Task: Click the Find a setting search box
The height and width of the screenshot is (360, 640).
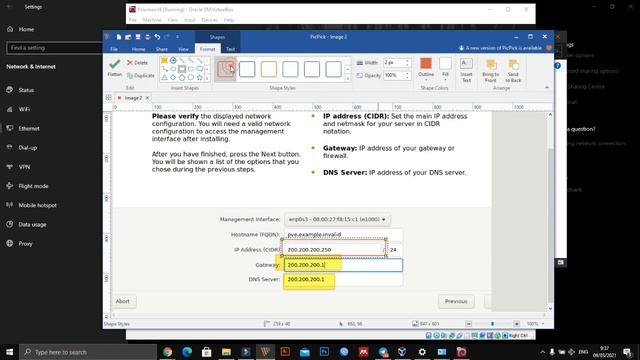Action: [54, 48]
